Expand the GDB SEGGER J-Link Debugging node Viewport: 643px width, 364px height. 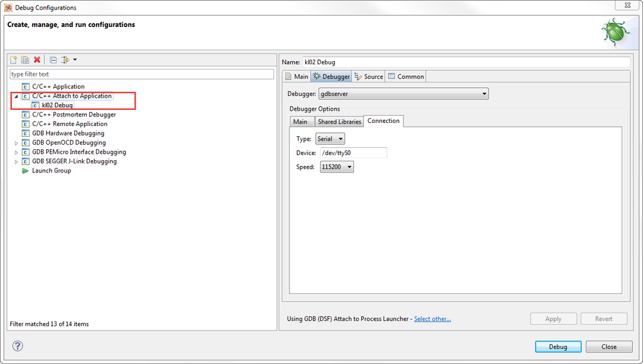point(16,162)
